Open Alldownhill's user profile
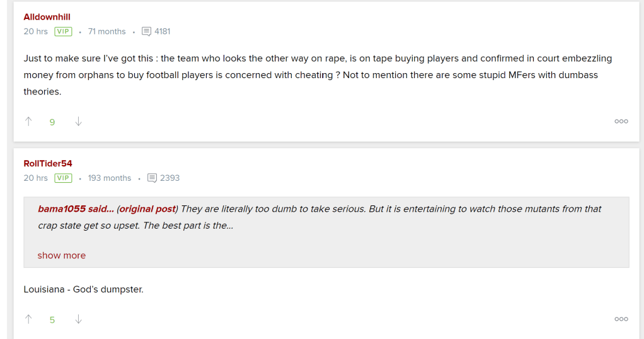644x339 pixels. point(47,17)
